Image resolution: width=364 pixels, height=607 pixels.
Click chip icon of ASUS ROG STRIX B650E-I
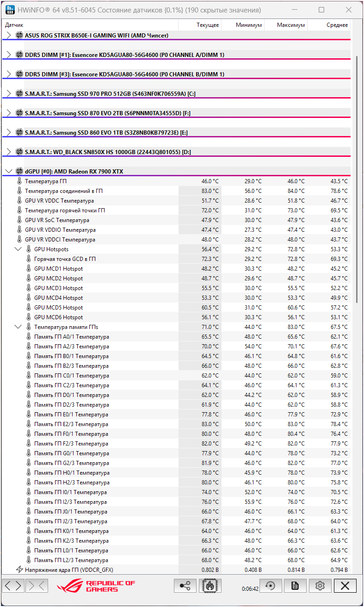coord(19,35)
